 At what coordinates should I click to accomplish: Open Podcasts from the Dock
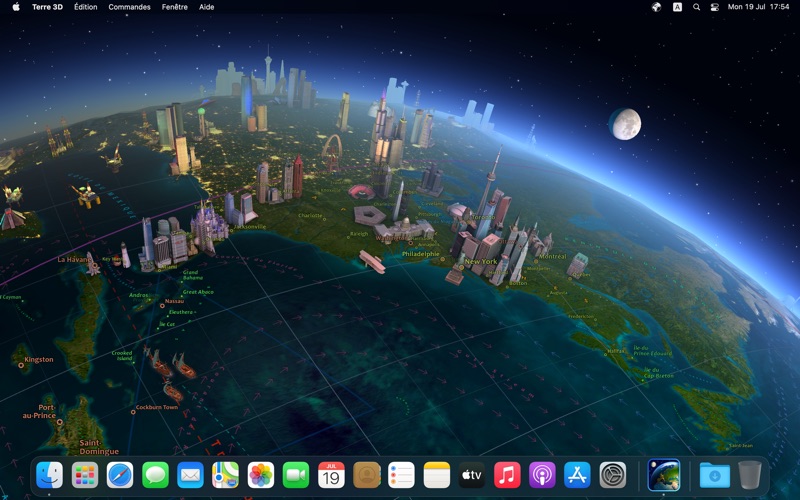(542, 475)
